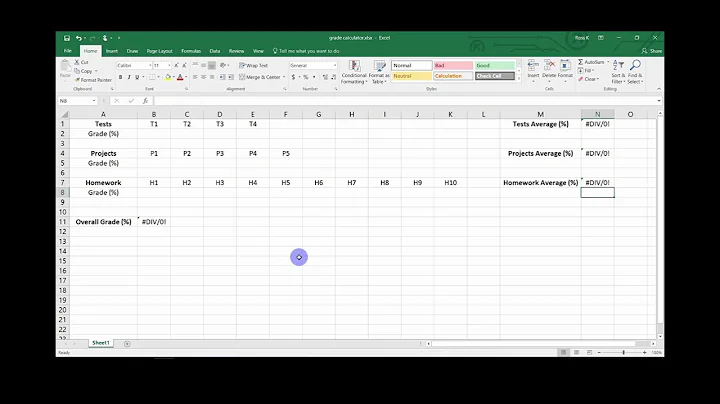Decrease the font size

point(184,66)
